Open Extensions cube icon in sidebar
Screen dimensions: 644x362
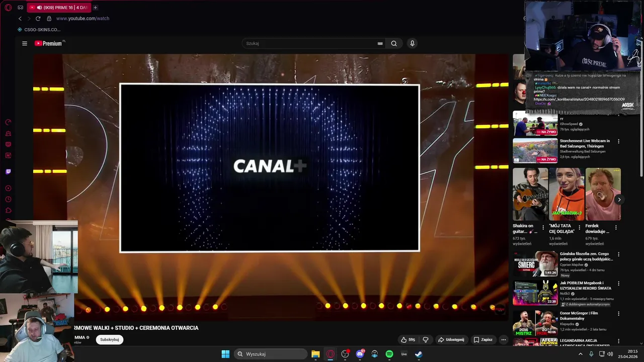click(8, 210)
